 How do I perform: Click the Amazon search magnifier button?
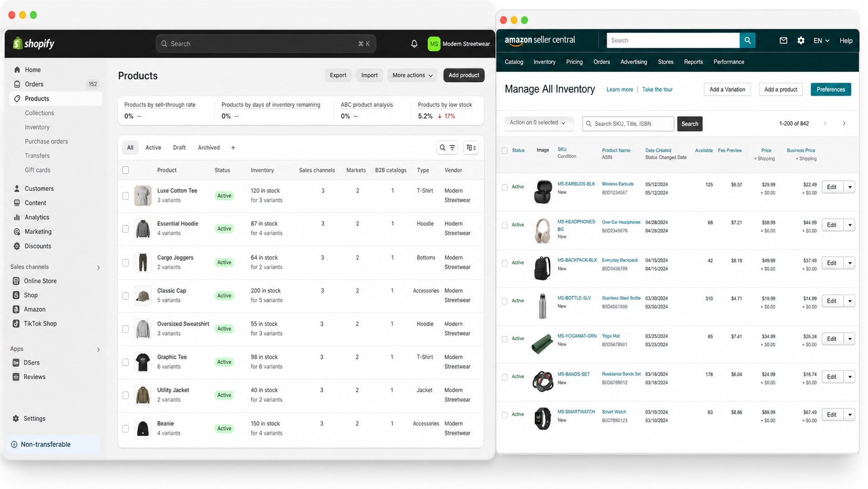coord(748,41)
